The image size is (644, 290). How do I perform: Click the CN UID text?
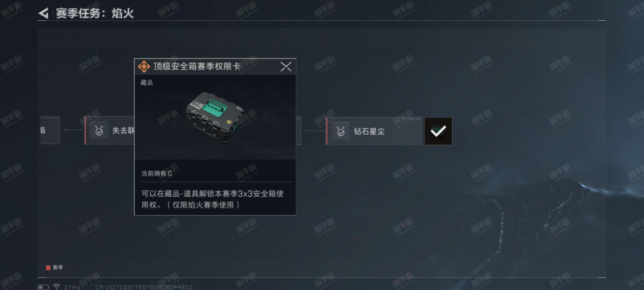[x=144, y=287]
